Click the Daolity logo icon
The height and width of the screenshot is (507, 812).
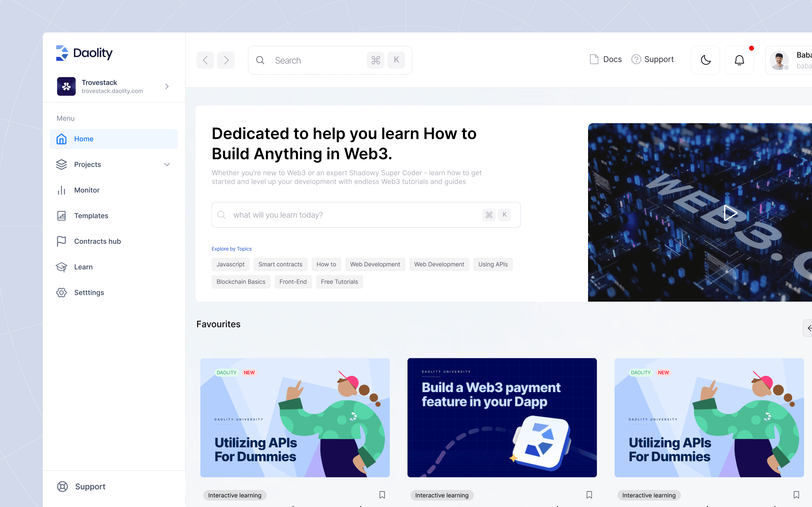[62, 53]
